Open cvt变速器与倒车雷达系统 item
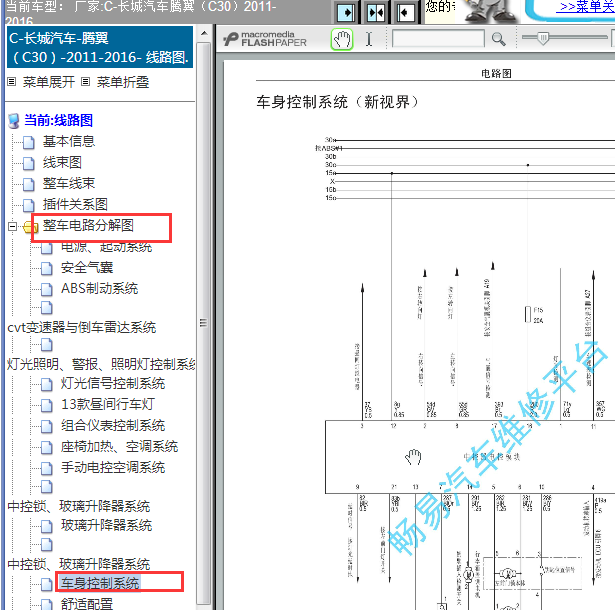The width and height of the screenshot is (615, 610). 82,328
